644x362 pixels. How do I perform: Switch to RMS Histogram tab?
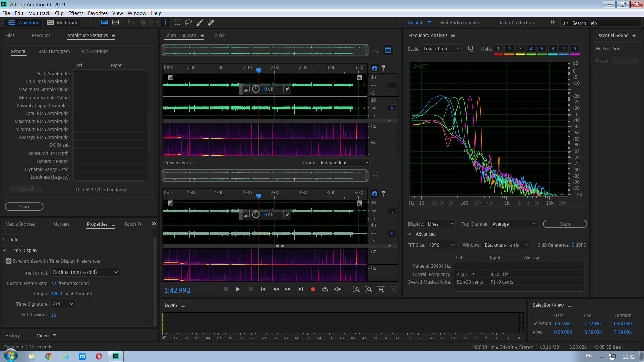pos(54,51)
